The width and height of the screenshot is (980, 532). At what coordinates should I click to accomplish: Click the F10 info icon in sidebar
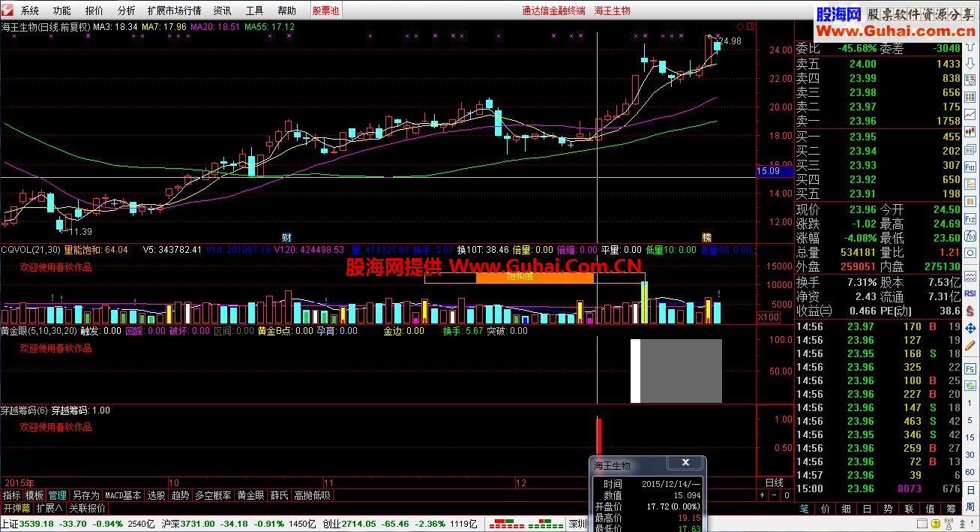(x=970, y=167)
